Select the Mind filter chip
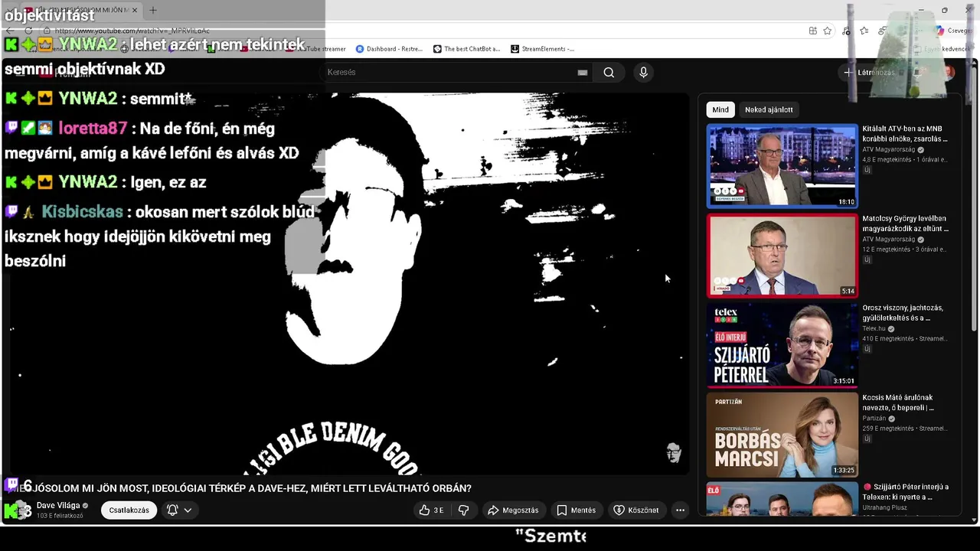The image size is (980, 551). [x=720, y=109]
